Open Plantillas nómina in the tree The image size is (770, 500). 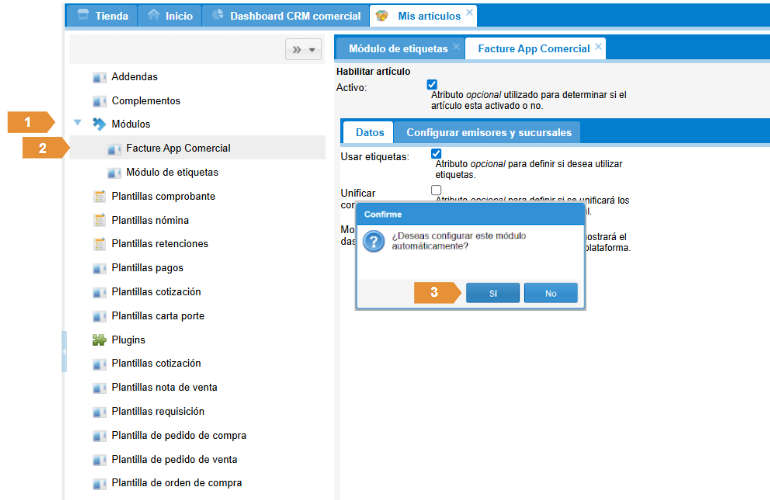click(x=150, y=221)
